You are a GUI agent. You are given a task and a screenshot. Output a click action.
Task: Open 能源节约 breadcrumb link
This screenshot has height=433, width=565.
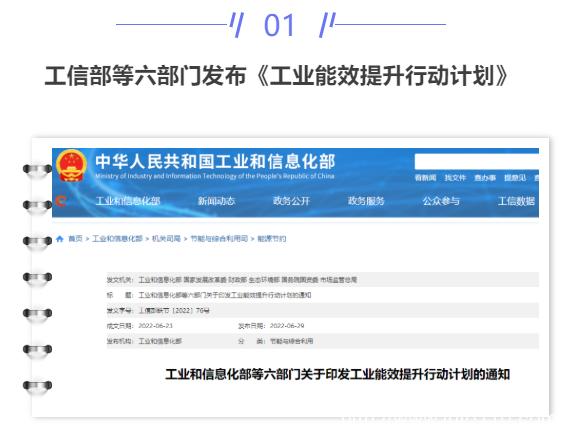pos(272,238)
